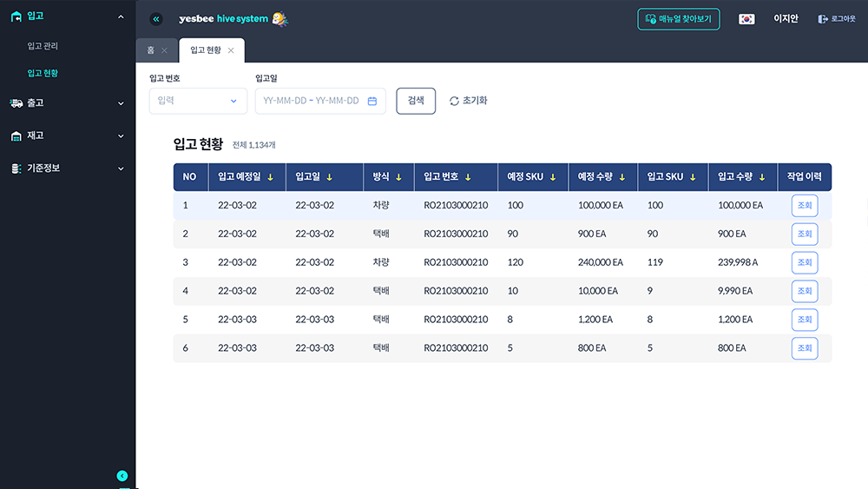Click 전체 1,134개 total count text

pyautogui.click(x=254, y=145)
